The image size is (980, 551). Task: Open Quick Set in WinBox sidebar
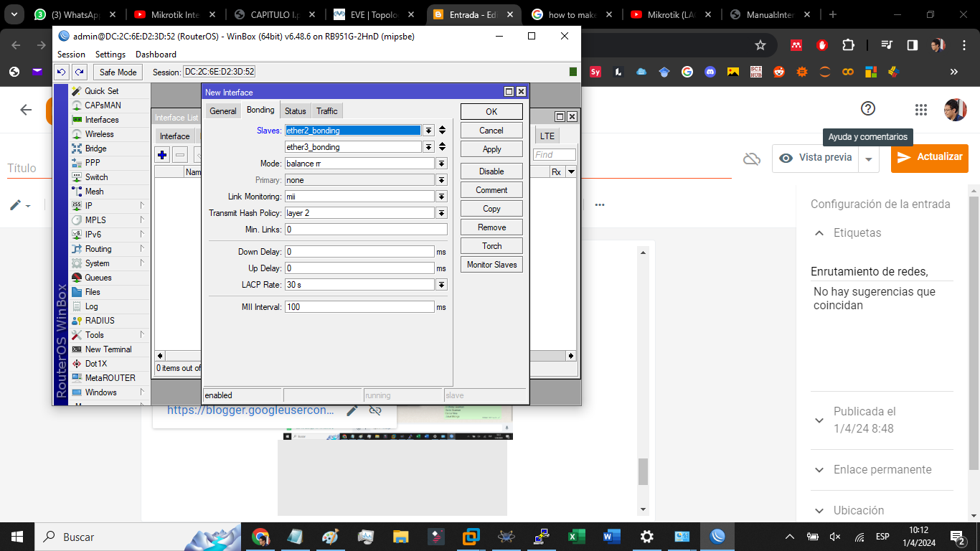pyautogui.click(x=101, y=91)
